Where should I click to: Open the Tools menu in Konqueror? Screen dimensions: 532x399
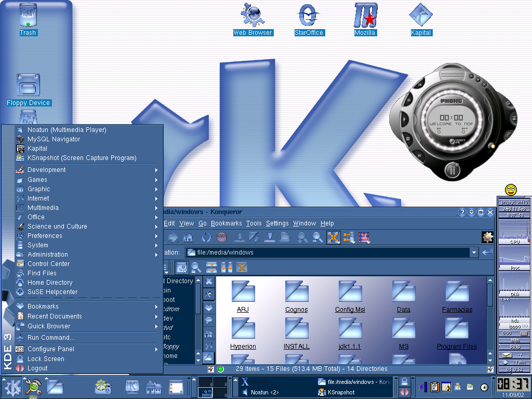(x=254, y=223)
